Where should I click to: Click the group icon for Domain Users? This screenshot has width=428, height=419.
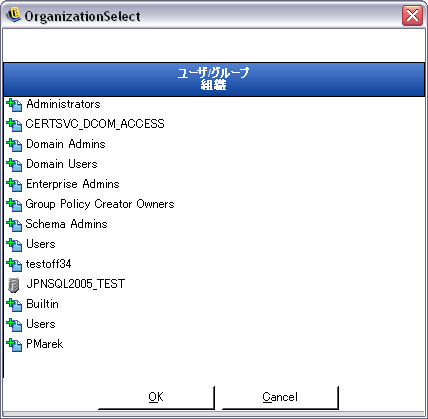(14, 165)
